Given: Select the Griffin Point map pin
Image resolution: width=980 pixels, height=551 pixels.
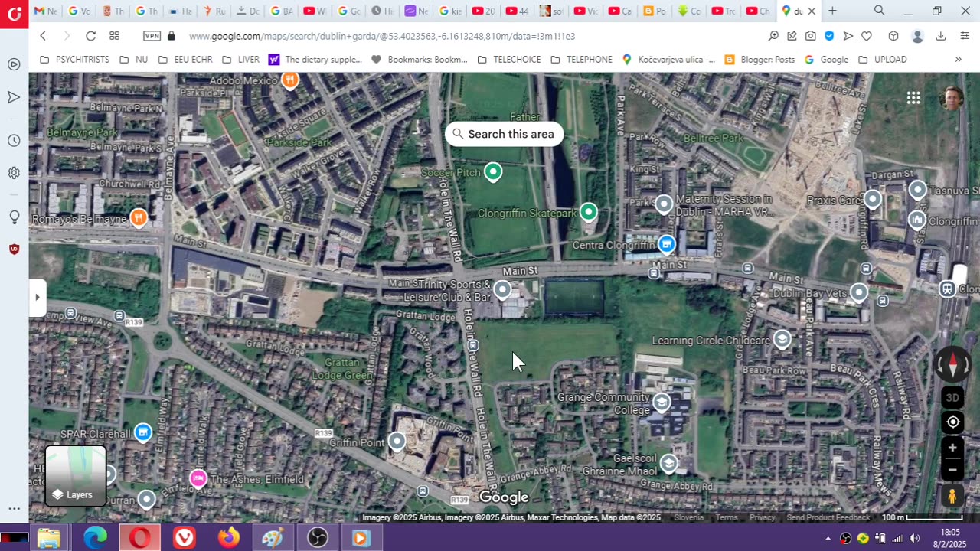Looking at the screenshot, I should pos(397,441).
